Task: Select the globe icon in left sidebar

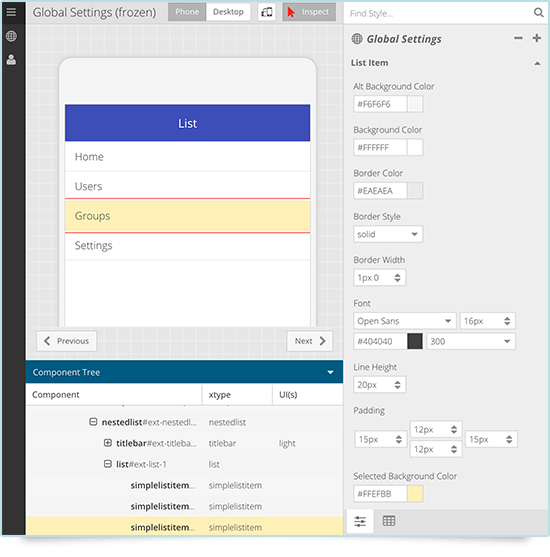Action: coord(11,36)
